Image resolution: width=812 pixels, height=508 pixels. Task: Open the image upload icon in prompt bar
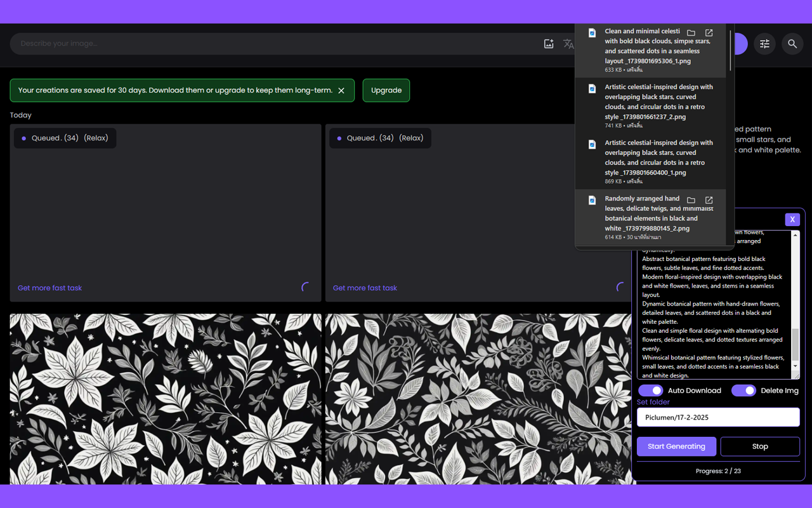click(x=549, y=44)
